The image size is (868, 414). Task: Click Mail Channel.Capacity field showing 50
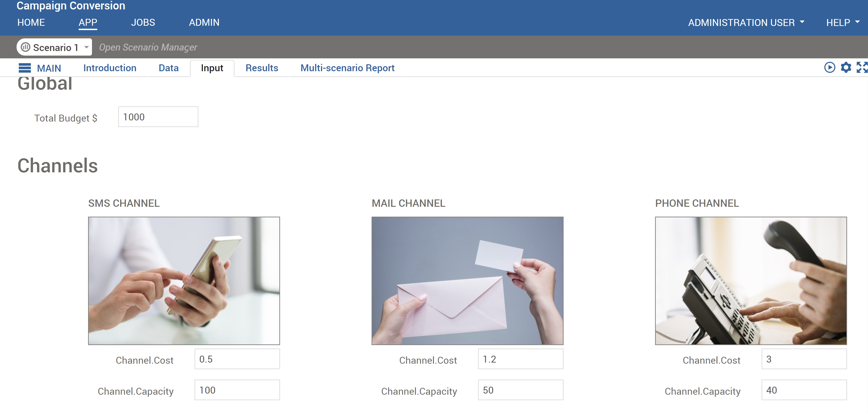(x=521, y=390)
